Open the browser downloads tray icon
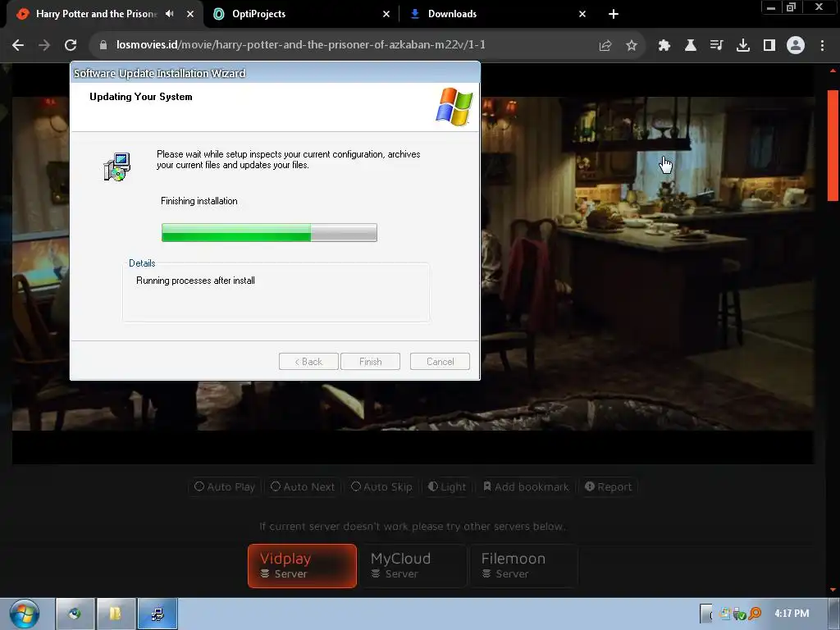 pos(743,45)
